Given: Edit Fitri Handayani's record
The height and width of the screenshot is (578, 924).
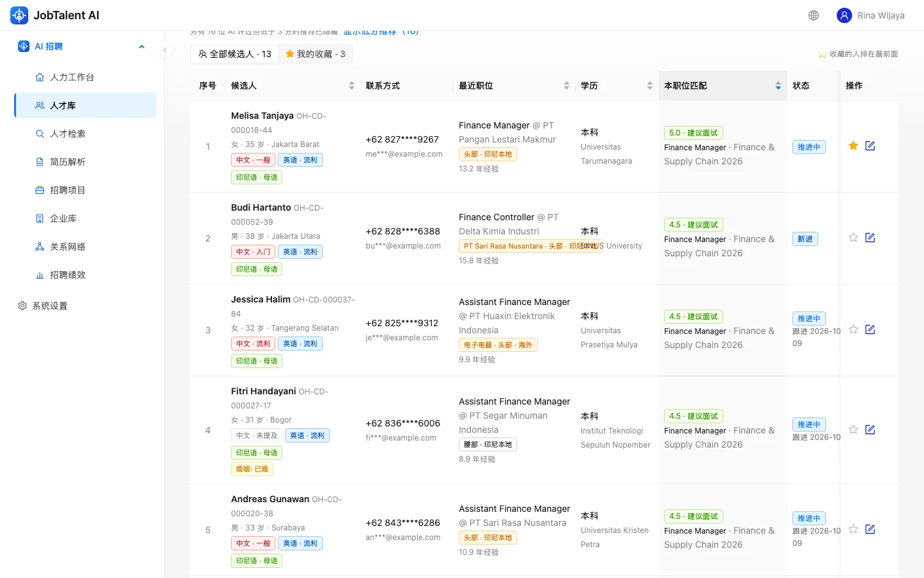Looking at the screenshot, I should (x=870, y=430).
